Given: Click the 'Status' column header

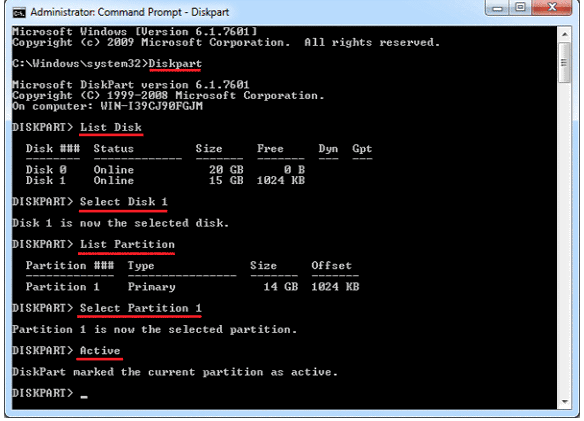Looking at the screenshot, I should pos(114,149).
